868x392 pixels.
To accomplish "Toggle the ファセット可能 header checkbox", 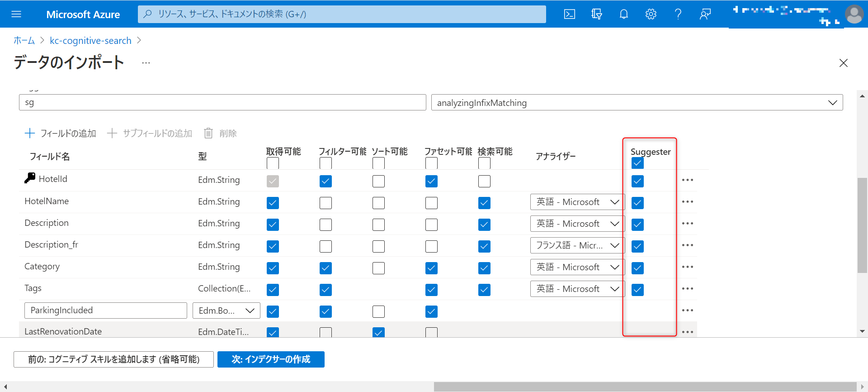I will [x=431, y=163].
